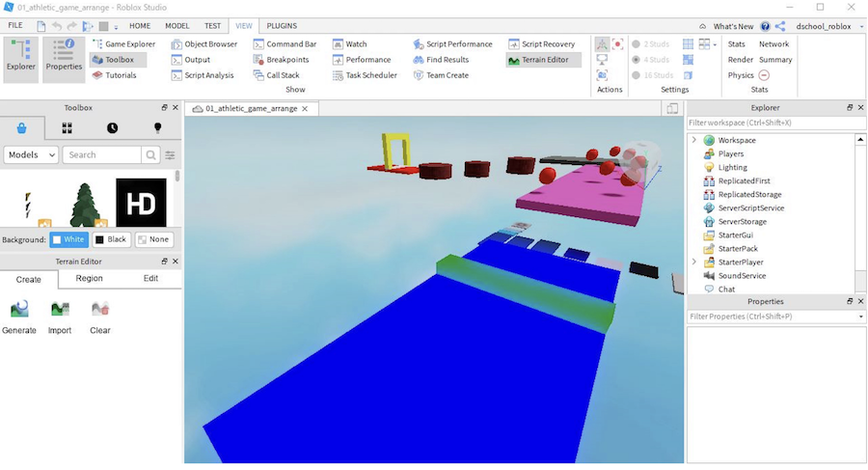Open the Task Scheduler
Screen dimensions: 868x470
pos(365,75)
